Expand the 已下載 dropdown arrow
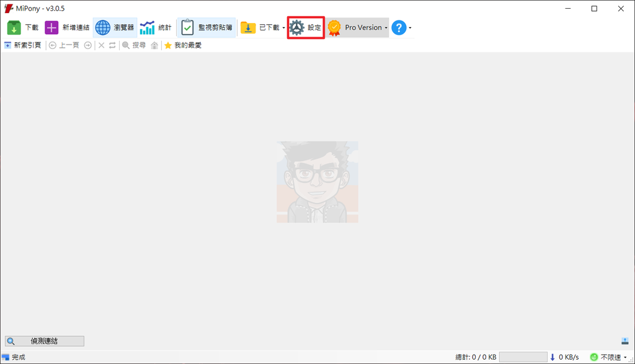The width and height of the screenshot is (635, 364). coord(283,28)
